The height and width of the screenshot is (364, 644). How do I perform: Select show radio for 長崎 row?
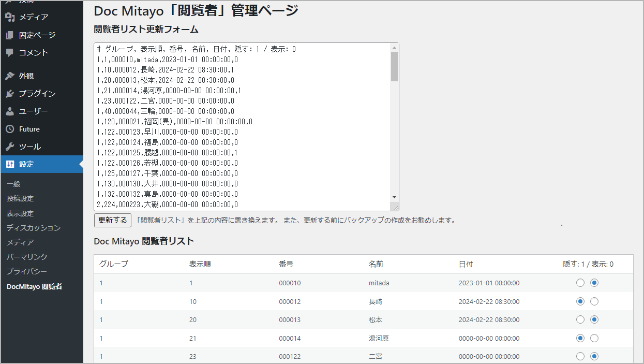[594, 301]
